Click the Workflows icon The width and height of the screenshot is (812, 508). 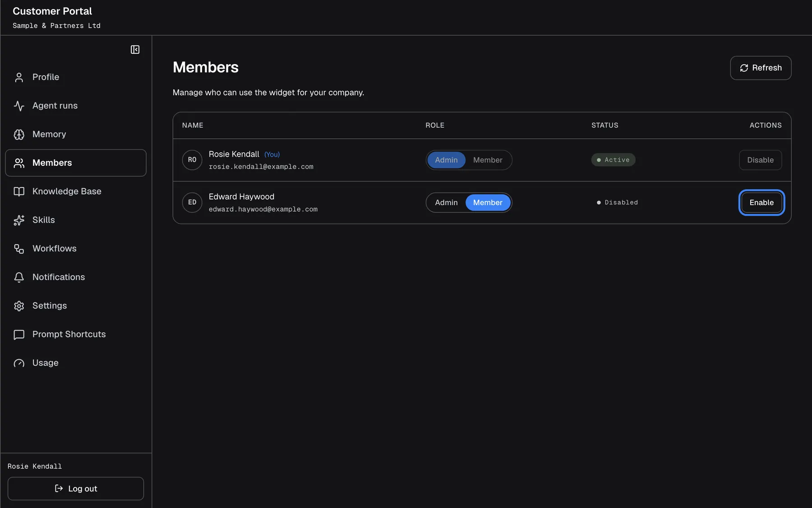click(19, 249)
